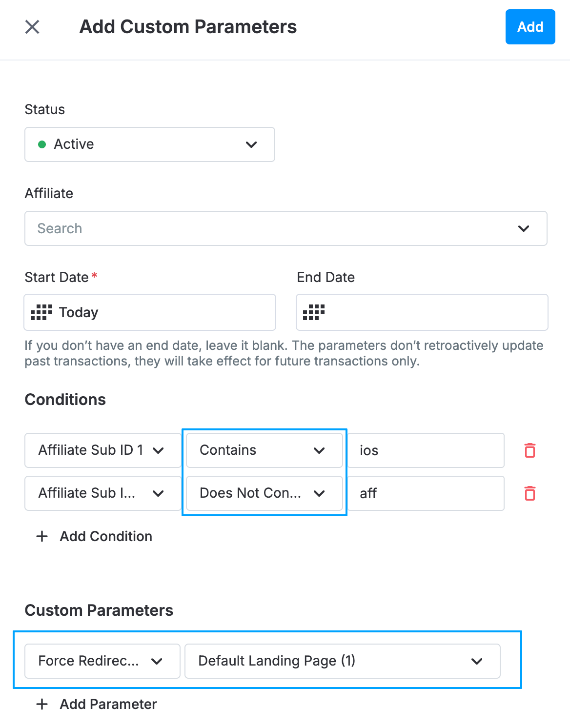Click the empty End Date field
Viewport: 570px width, 728px height.
[x=422, y=312]
